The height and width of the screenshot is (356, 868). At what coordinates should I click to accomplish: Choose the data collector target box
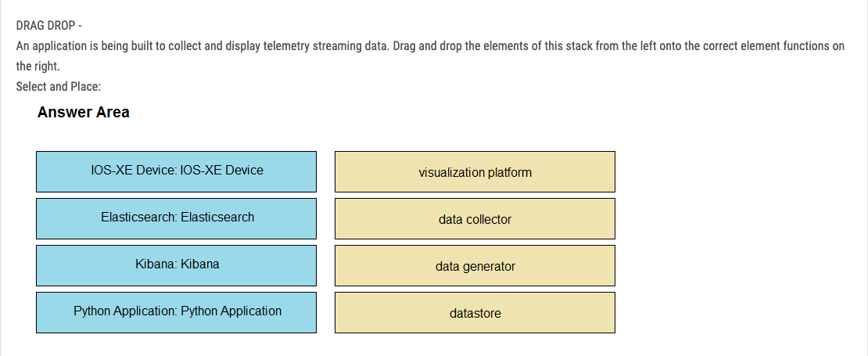[475, 219]
